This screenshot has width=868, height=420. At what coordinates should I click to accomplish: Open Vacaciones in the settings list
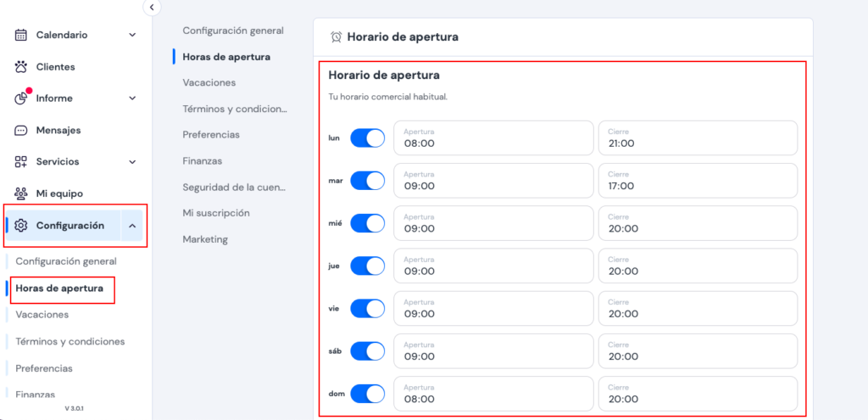tap(209, 82)
